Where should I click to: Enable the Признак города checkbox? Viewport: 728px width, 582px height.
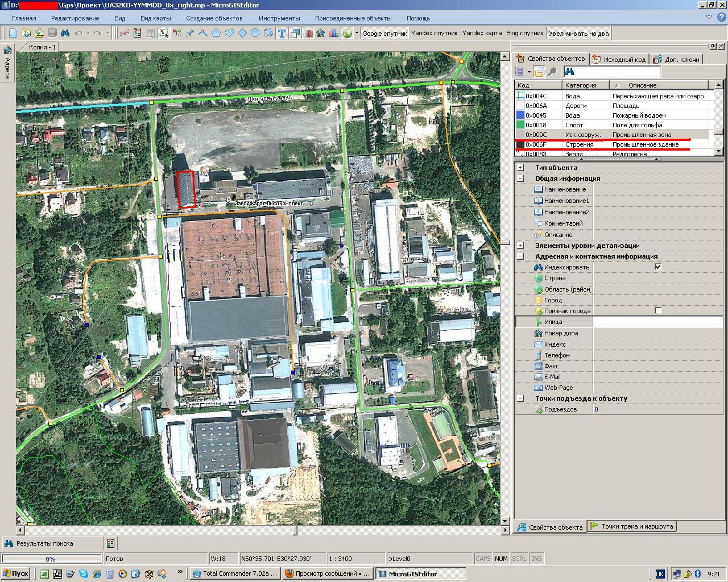click(658, 311)
